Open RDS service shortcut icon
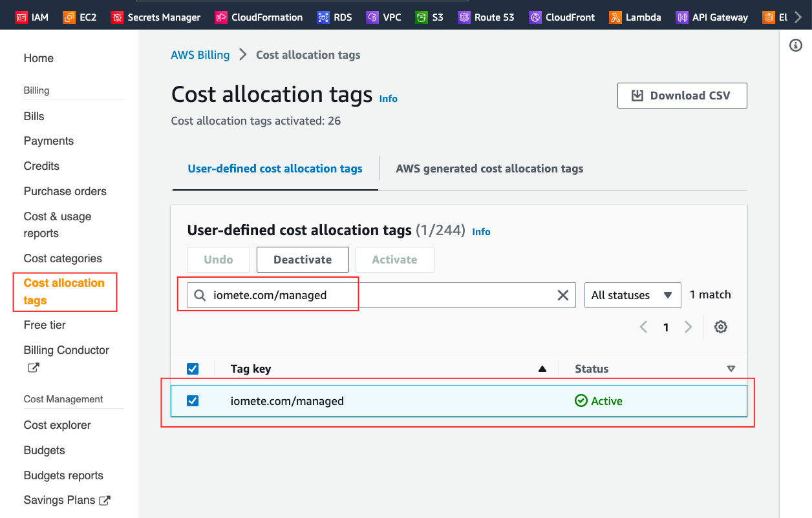Image resolution: width=812 pixels, height=518 pixels. click(323, 17)
